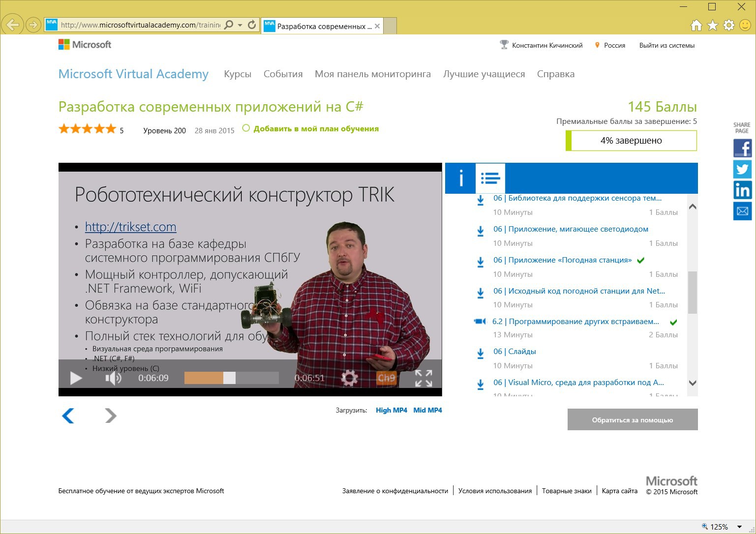Screen dimensions: 756x534
Task: Open browser tools gear
Action: 729,25
